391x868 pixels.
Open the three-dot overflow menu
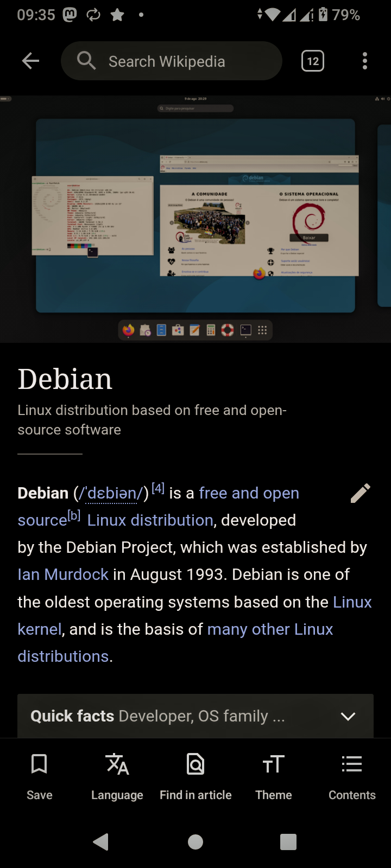coord(365,61)
